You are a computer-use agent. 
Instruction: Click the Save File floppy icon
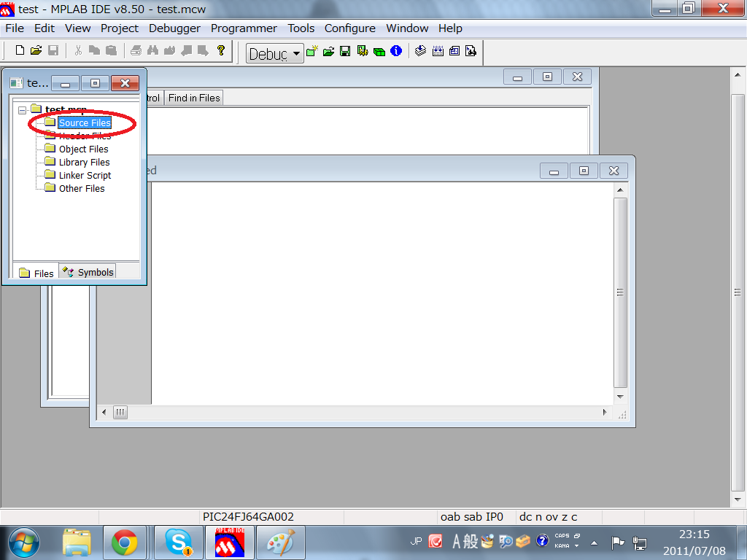[x=53, y=50]
